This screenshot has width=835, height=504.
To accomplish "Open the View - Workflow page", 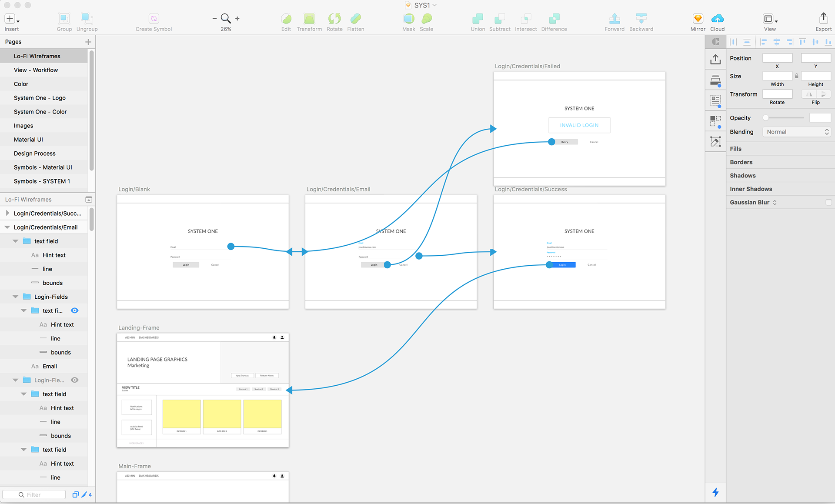I will (36, 70).
